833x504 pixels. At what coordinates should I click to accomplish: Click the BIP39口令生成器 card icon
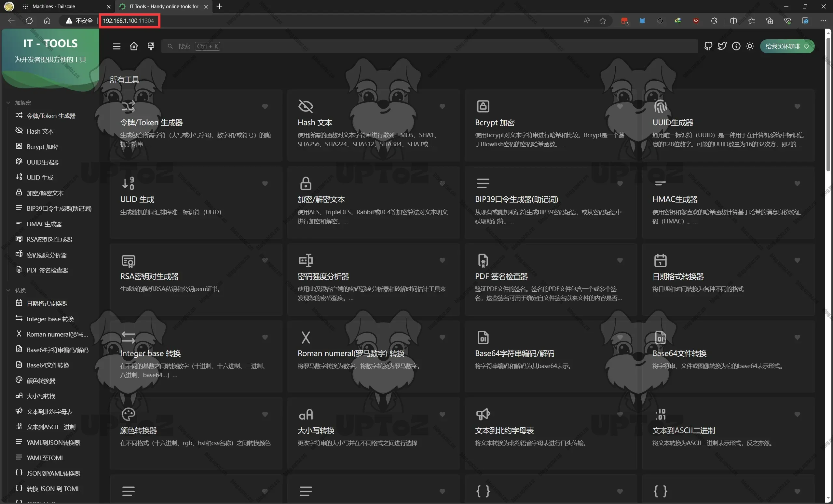tap(483, 183)
